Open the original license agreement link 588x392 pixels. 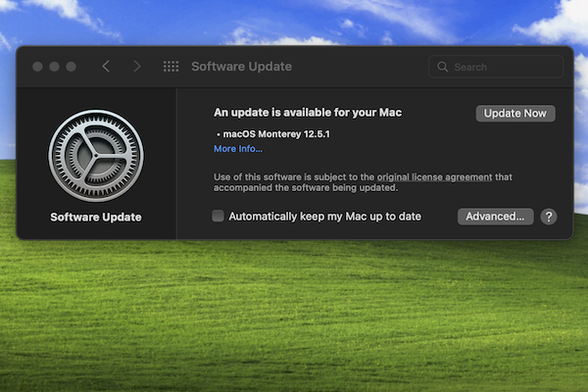point(434,176)
